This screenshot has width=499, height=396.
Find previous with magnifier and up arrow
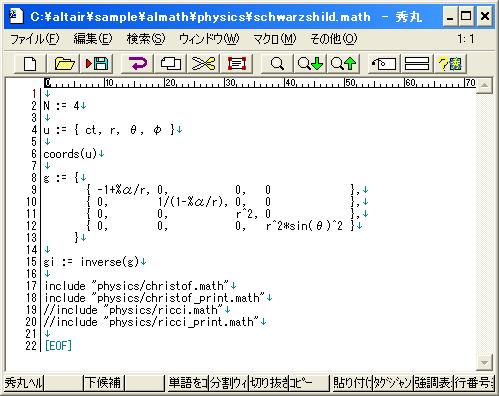click(343, 64)
